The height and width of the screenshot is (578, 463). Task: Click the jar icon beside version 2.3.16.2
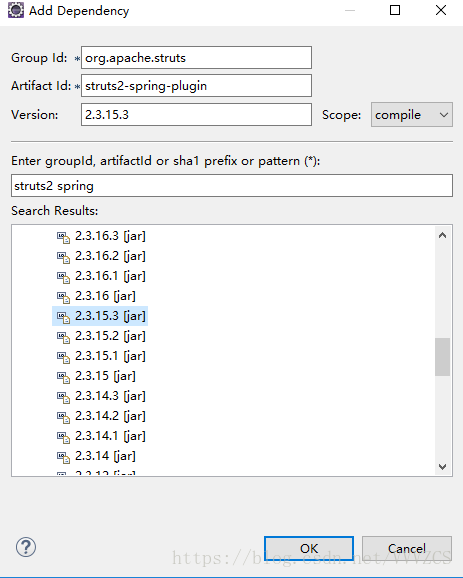(63, 257)
